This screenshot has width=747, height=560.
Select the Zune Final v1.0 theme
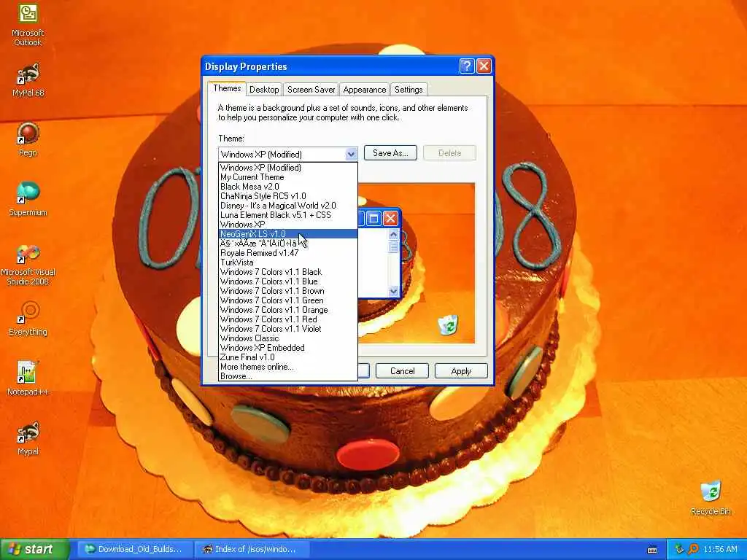coord(287,357)
